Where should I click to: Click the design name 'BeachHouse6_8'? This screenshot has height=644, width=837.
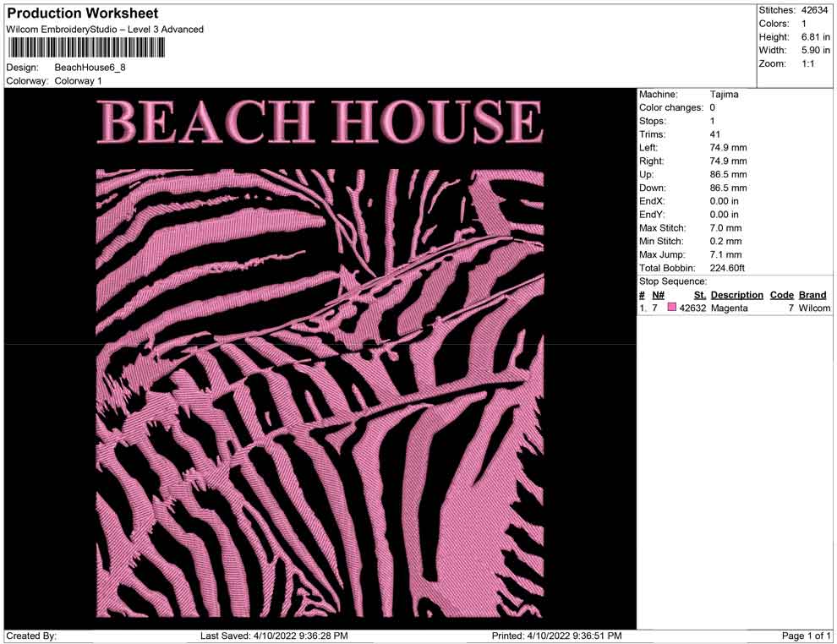tap(90, 68)
